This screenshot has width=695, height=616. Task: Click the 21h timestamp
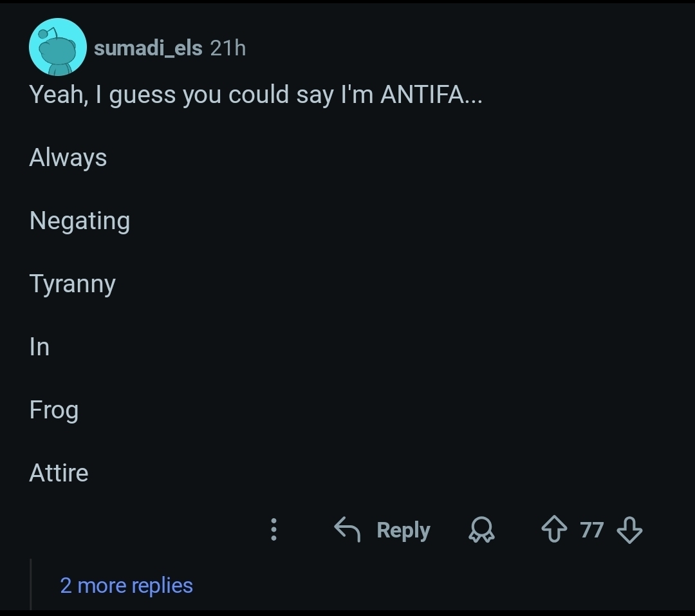pos(228,48)
